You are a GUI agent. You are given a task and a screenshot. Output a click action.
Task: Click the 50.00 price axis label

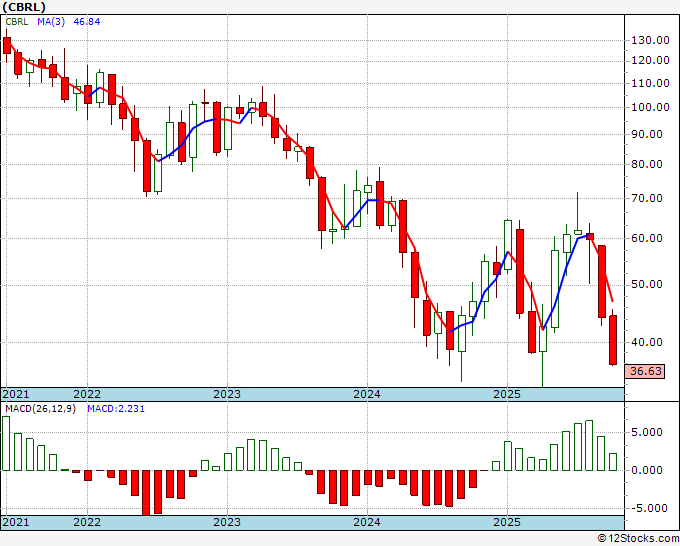click(x=647, y=284)
